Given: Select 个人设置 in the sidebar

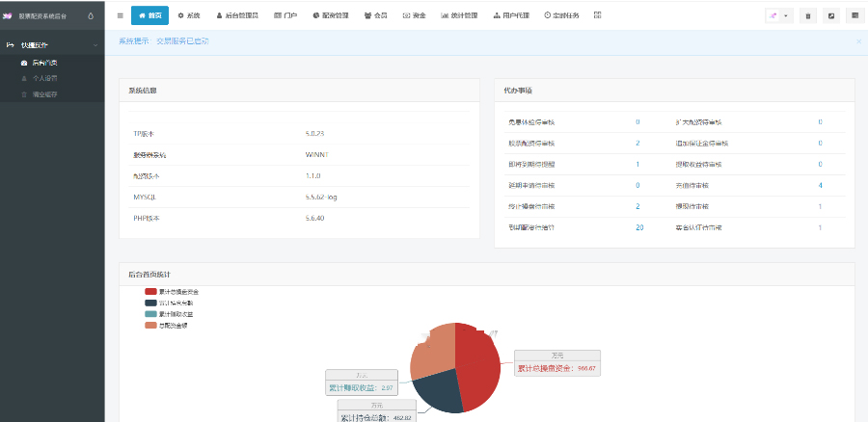Looking at the screenshot, I should pyautogui.click(x=44, y=78).
